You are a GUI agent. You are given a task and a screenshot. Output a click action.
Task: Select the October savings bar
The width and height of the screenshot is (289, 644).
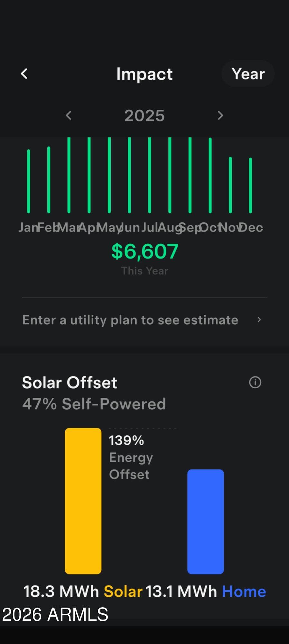[210, 175]
